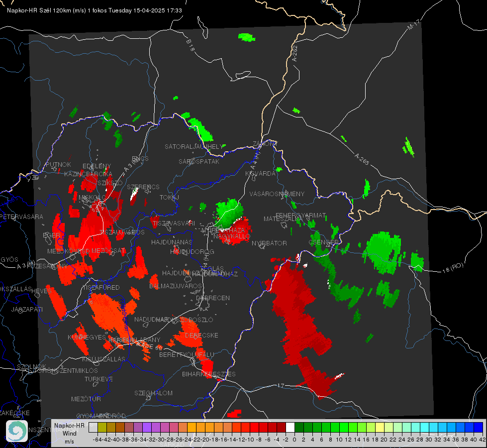The height and width of the screenshot is (448, 487).
Task: Select the JÁSZAPÁTI town label
Action: point(27,309)
